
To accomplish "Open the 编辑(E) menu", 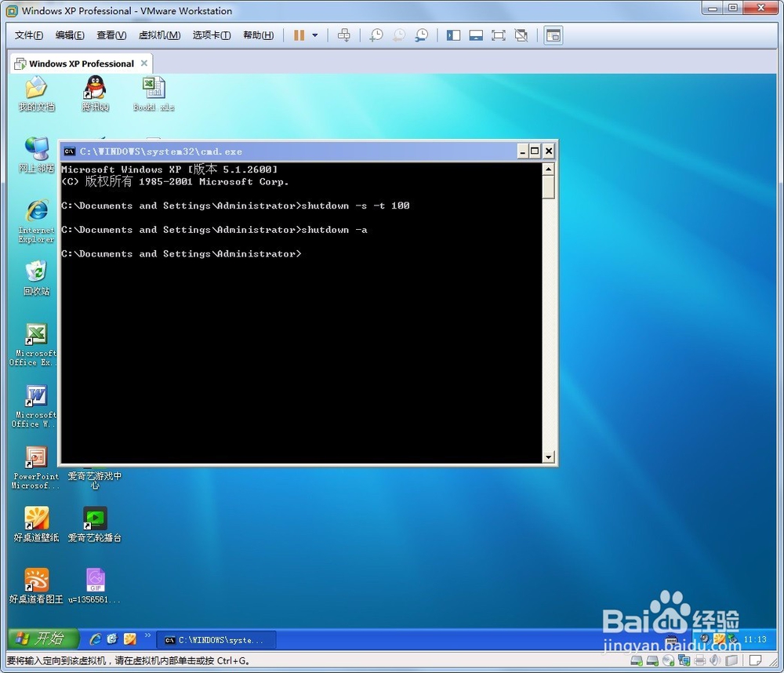I will (70, 35).
